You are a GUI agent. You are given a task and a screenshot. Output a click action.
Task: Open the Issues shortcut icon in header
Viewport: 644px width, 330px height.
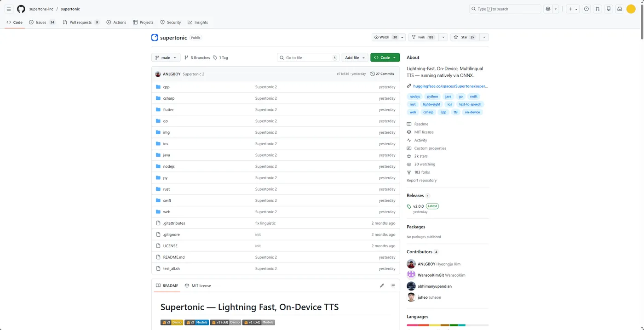[x=586, y=9]
